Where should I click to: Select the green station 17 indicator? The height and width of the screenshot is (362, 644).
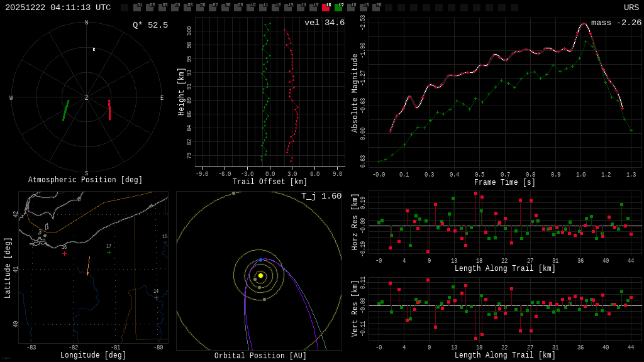[x=338, y=8]
